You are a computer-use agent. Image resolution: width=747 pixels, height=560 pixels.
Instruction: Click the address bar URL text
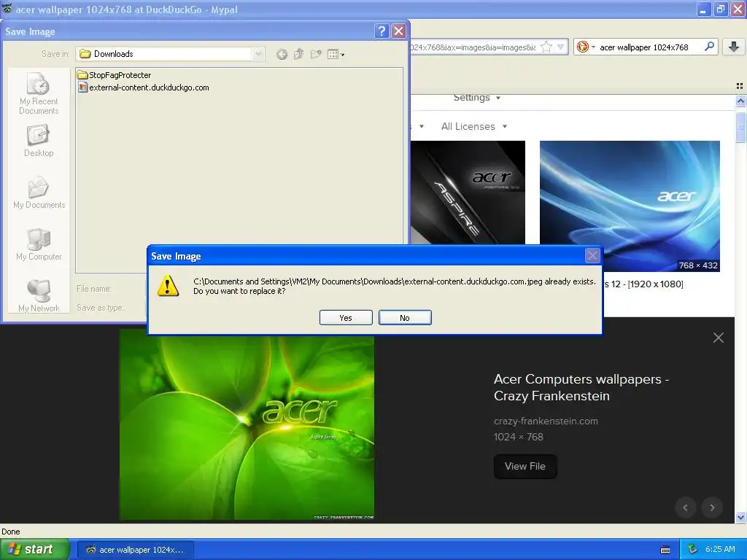click(x=473, y=47)
